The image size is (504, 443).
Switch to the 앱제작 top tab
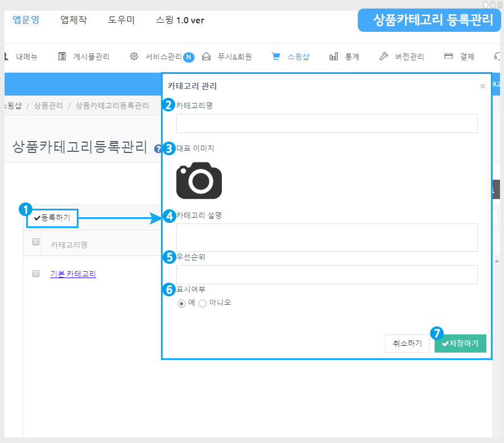click(x=73, y=20)
